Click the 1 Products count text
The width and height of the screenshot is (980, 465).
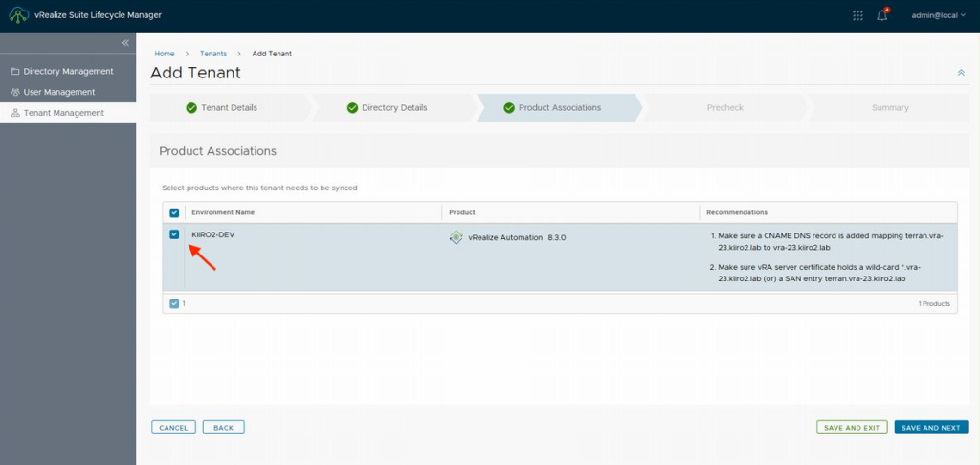(x=934, y=303)
